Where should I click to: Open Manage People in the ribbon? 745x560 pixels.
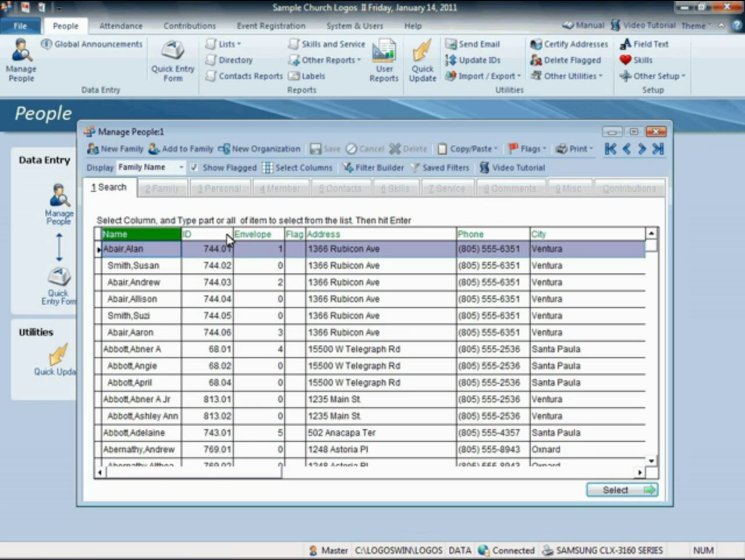22,60
